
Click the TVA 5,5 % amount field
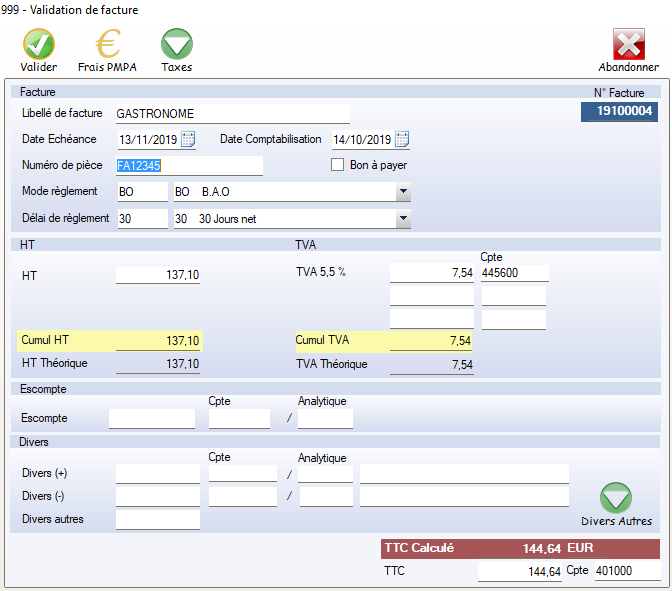pos(431,273)
